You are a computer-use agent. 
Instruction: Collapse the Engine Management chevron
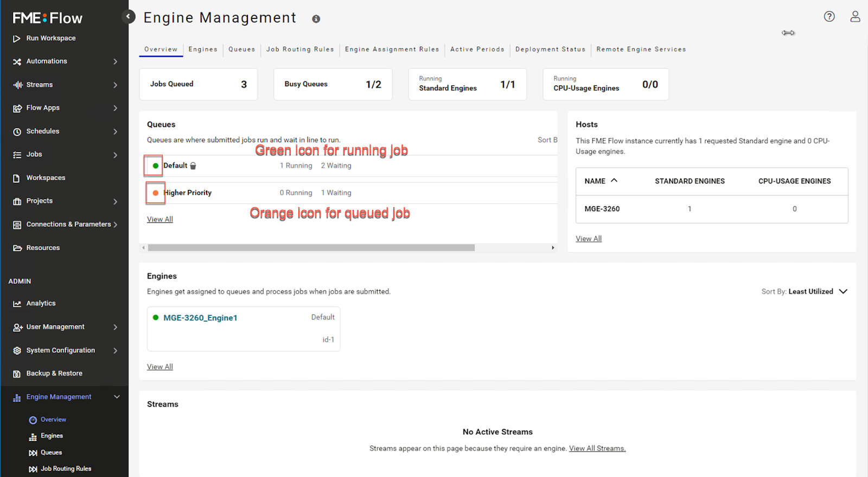[x=117, y=397]
